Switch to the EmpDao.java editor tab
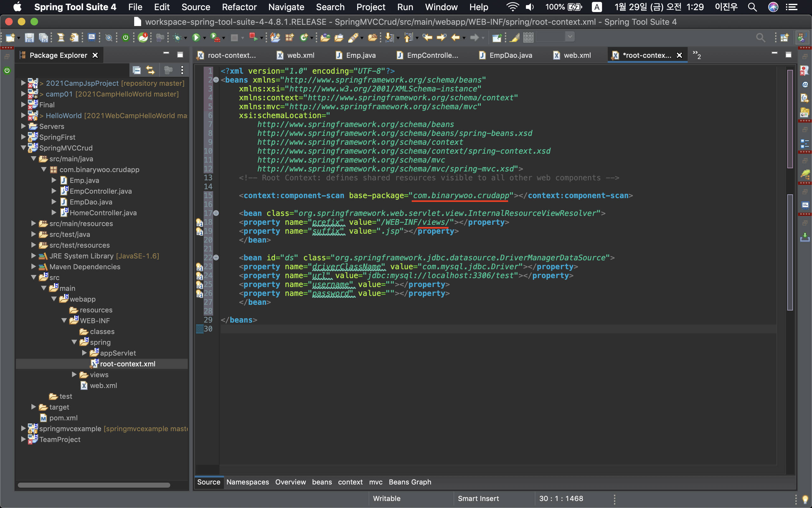This screenshot has height=508, width=812. point(505,55)
